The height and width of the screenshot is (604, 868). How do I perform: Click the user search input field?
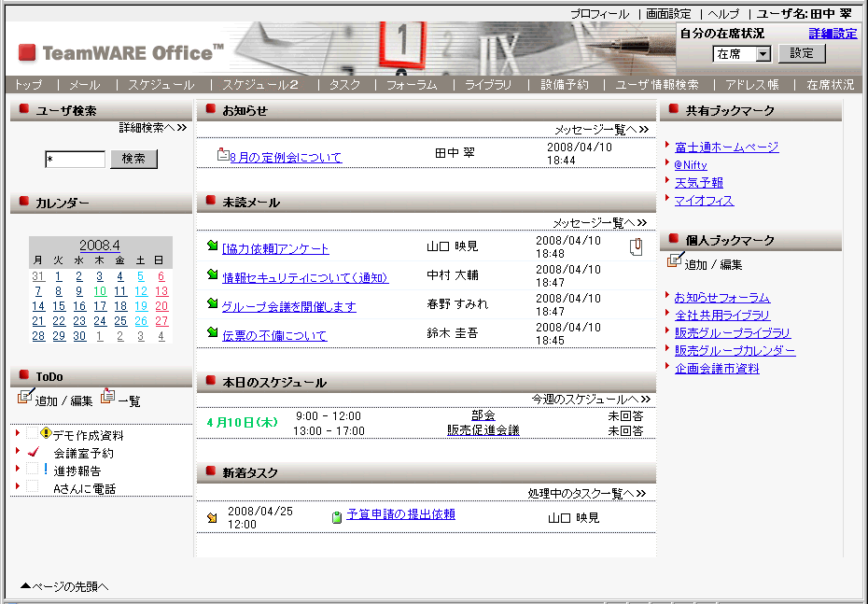[x=75, y=160]
